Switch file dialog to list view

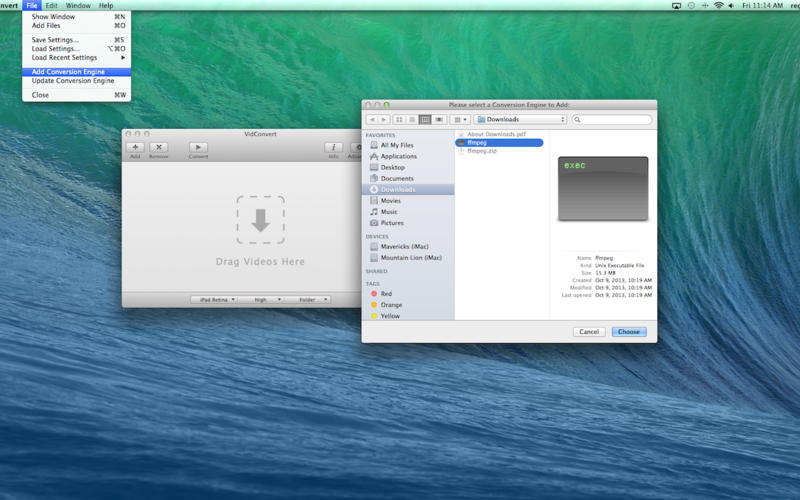point(412,119)
